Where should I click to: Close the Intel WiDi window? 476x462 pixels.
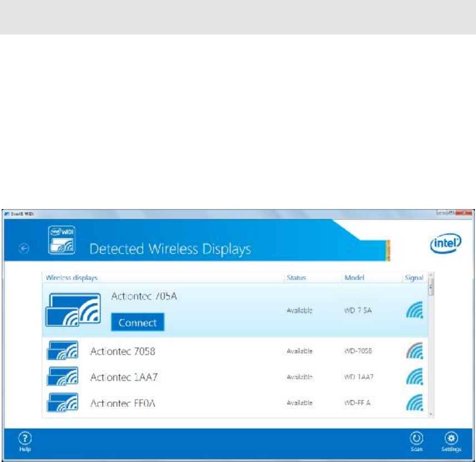pyautogui.click(x=464, y=213)
